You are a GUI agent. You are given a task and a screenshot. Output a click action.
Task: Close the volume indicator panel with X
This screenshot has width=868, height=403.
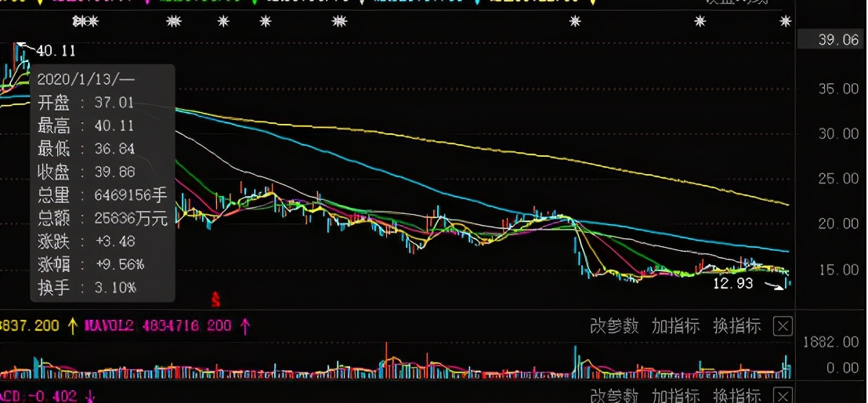[x=783, y=326]
